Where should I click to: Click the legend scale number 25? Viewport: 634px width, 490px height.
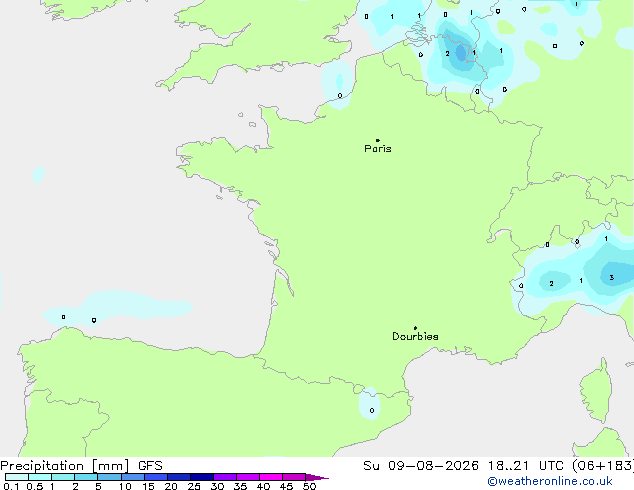[x=194, y=486]
